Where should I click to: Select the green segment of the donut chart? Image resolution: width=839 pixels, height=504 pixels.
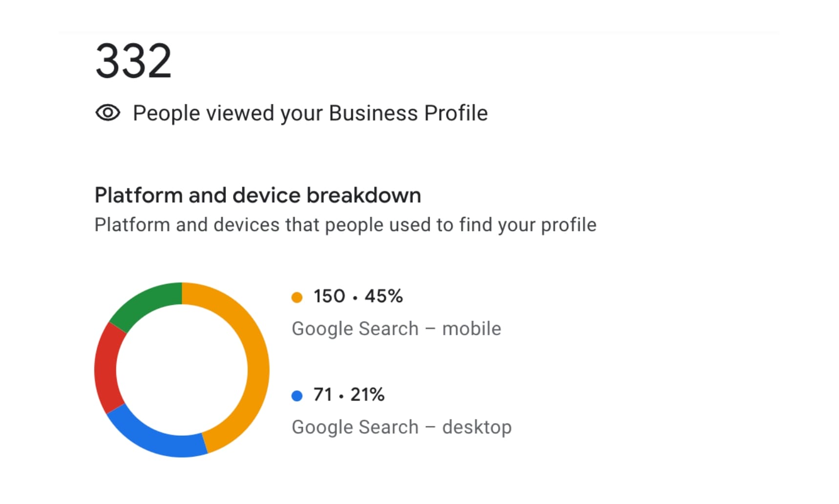(x=147, y=302)
